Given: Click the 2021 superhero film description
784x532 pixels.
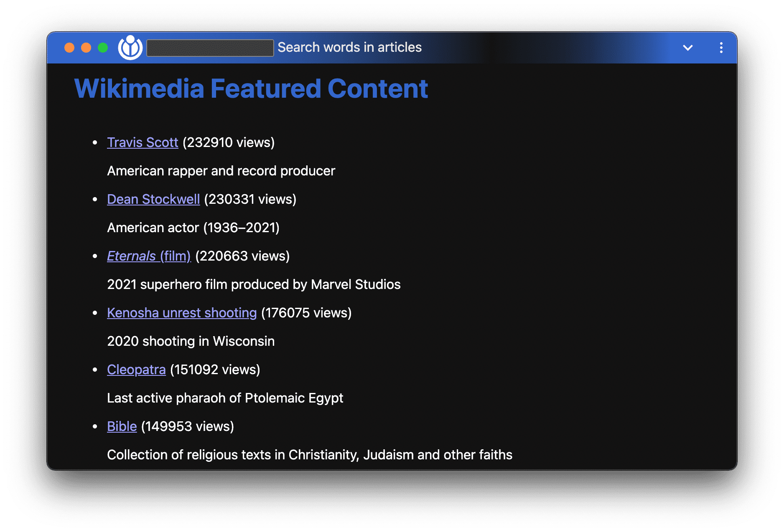Looking at the screenshot, I should [254, 284].
